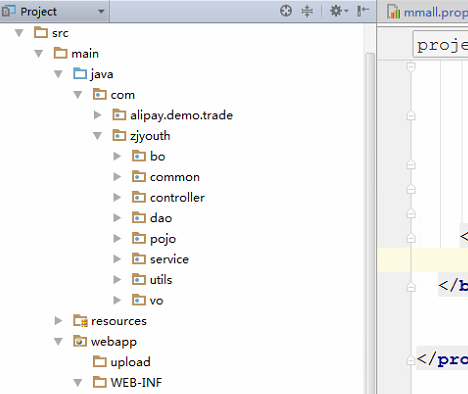Collapse the src folder
The height and width of the screenshot is (394, 468).
[19, 33]
